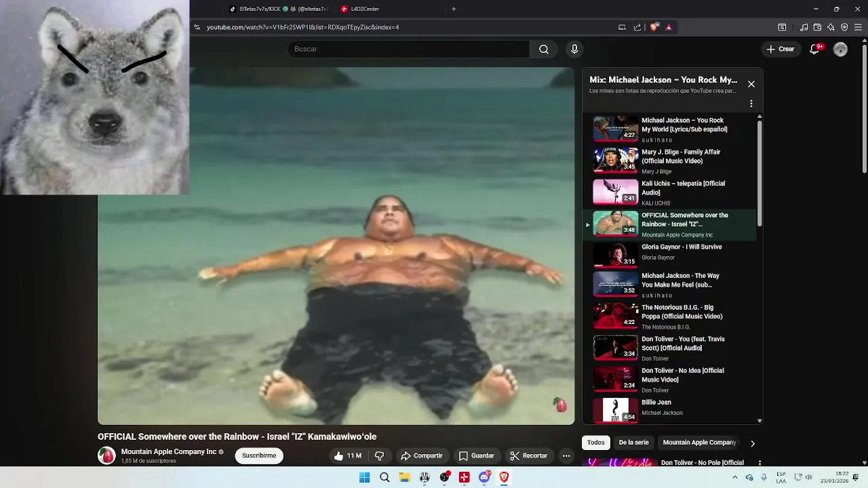Open File Explorer from taskbar
This screenshot has height=488, width=868.
coord(404,477)
